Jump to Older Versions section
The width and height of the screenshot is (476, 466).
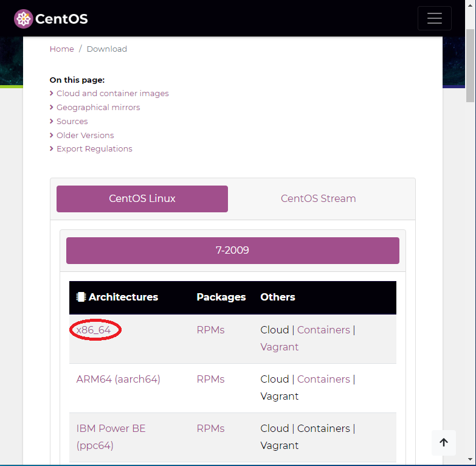(x=85, y=135)
